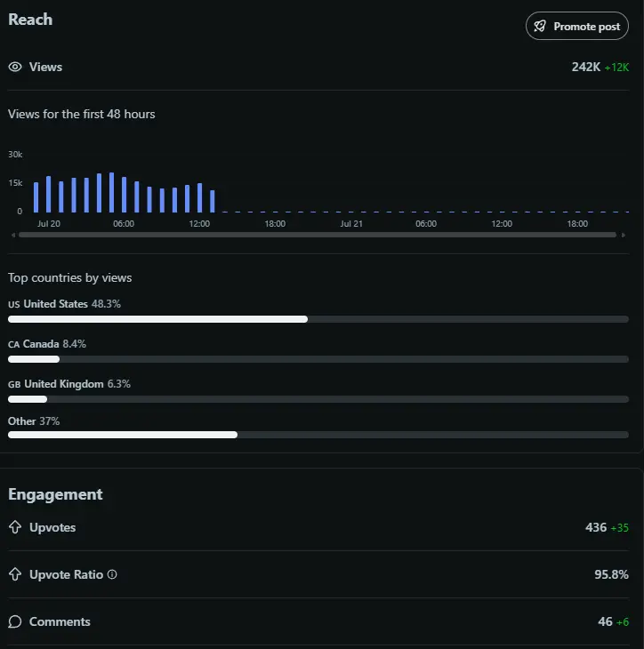The width and height of the screenshot is (644, 649).
Task: Click the 242K views total
Action: click(585, 67)
